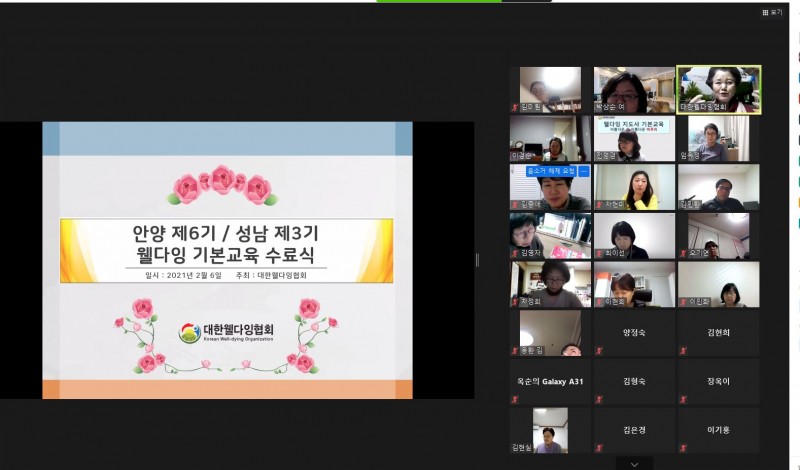800x470 pixels.
Task: Click muted mic icon on 장옥이 tile
Action: pyautogui.click(x=683, y=399)
